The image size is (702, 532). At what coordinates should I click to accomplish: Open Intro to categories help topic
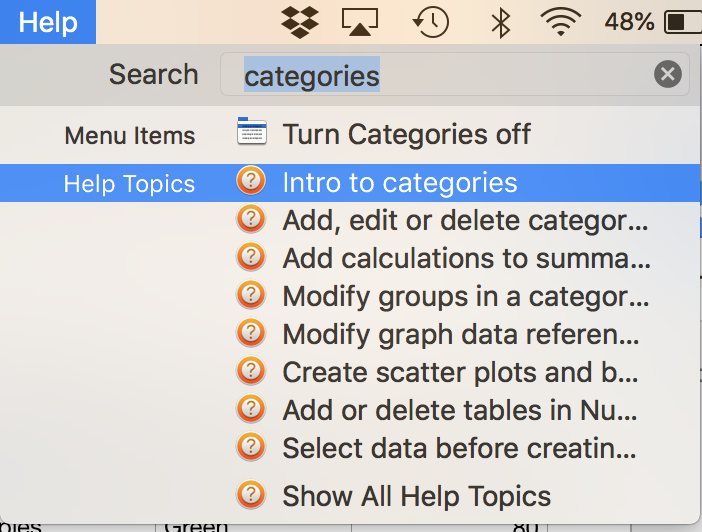[400, 183]
